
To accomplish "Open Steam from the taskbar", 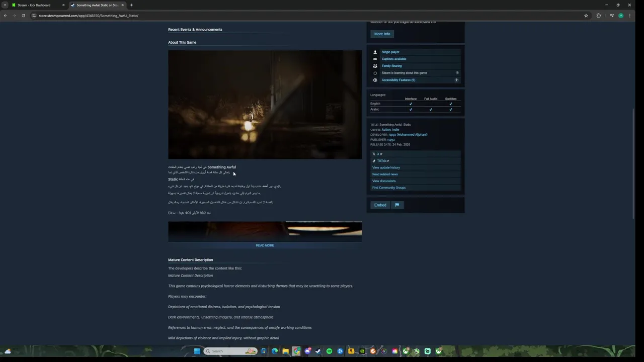I will [318, 351].
